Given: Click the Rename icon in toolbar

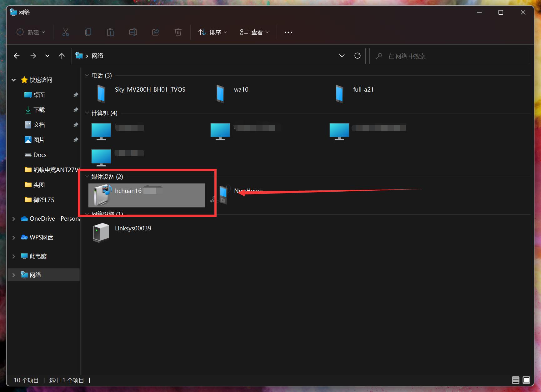Looking at the screenshot, I should coord(133,32).
